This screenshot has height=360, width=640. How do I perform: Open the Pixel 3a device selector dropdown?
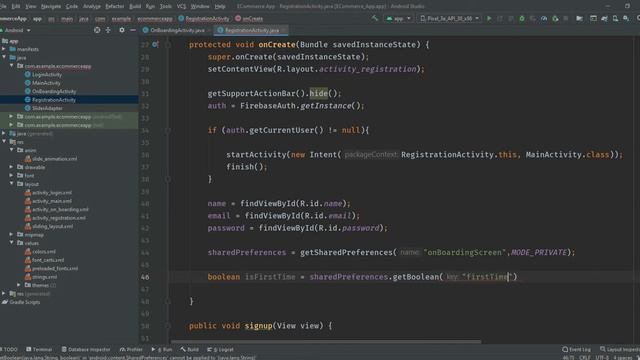pos(449,18)
